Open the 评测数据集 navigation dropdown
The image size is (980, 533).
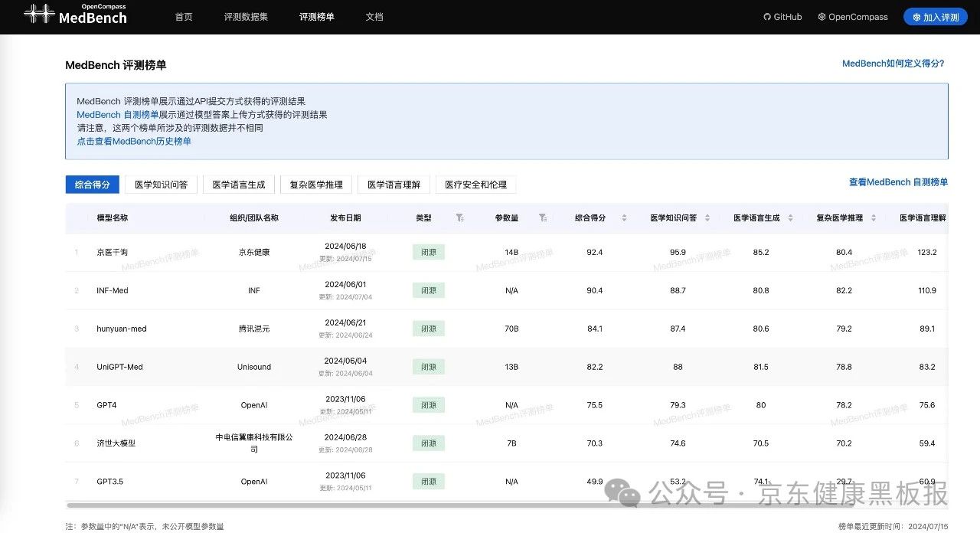[244, 16]
